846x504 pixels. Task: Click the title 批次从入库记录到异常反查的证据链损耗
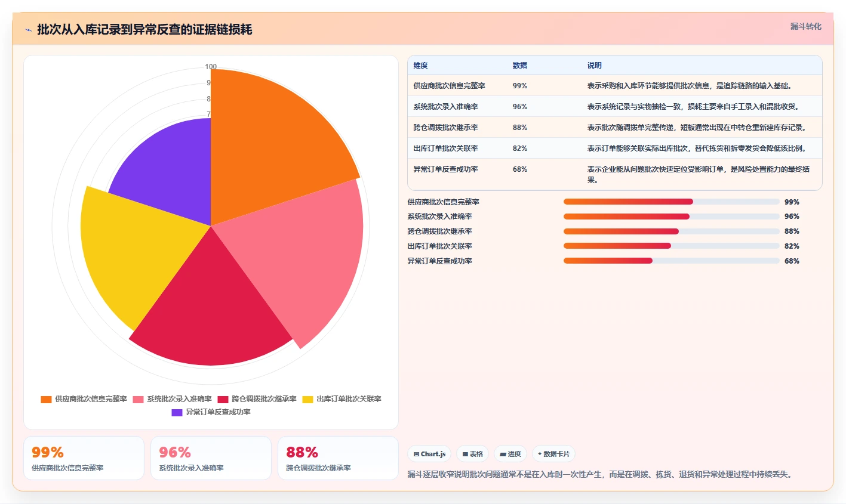[x=144, y=29]
